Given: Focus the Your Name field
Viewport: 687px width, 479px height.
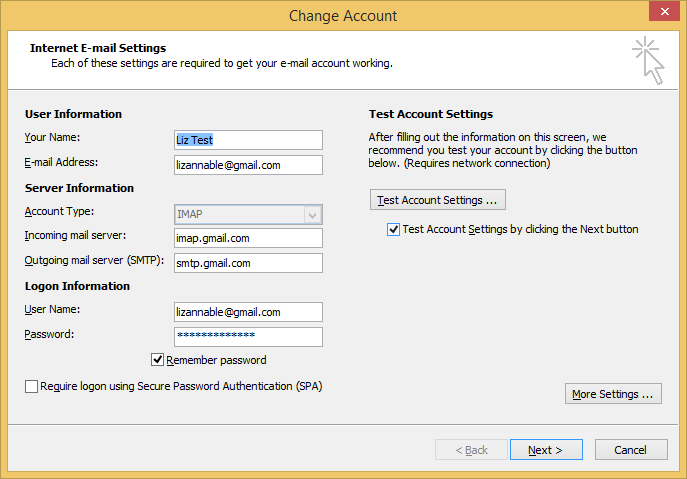Looking at the screenshot, I should (x=248, y=140).
